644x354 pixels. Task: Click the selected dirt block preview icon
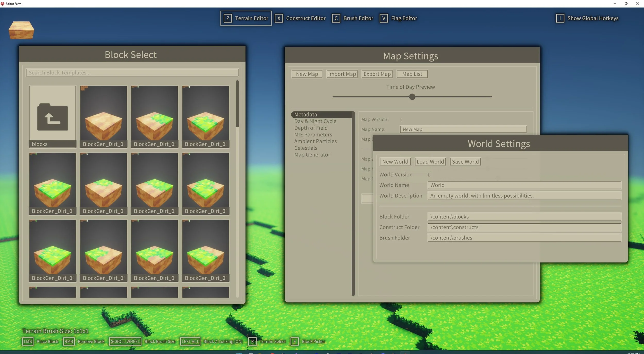[21, 30]
